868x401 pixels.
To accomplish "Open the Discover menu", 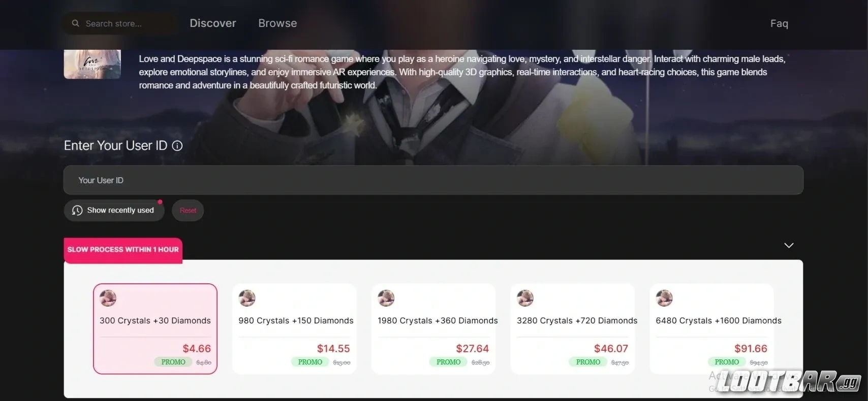I will point(213,23).
